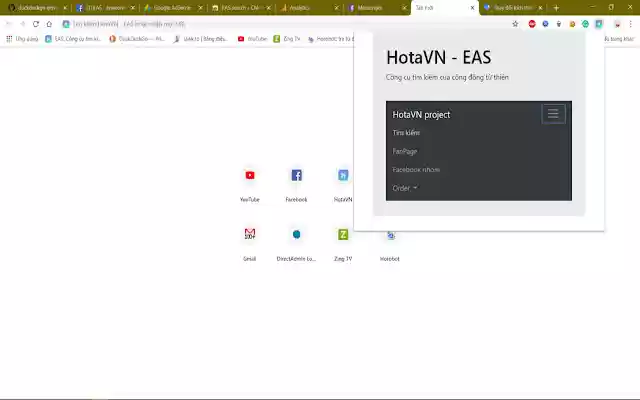Bookmark this page with the star icon
This screenshot has width=640, height=400.
click(x=515, y=24)
